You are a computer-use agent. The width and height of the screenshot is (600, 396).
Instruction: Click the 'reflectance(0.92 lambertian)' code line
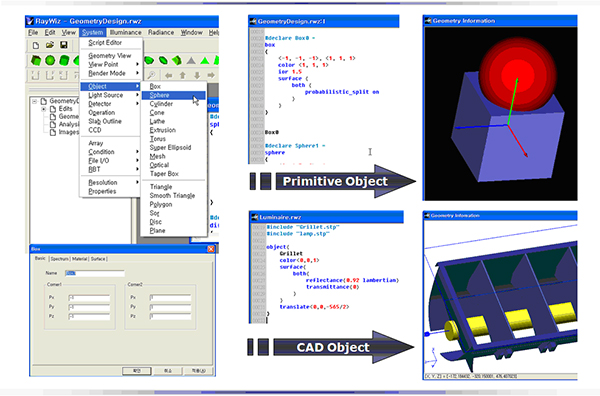click(352, 280)
